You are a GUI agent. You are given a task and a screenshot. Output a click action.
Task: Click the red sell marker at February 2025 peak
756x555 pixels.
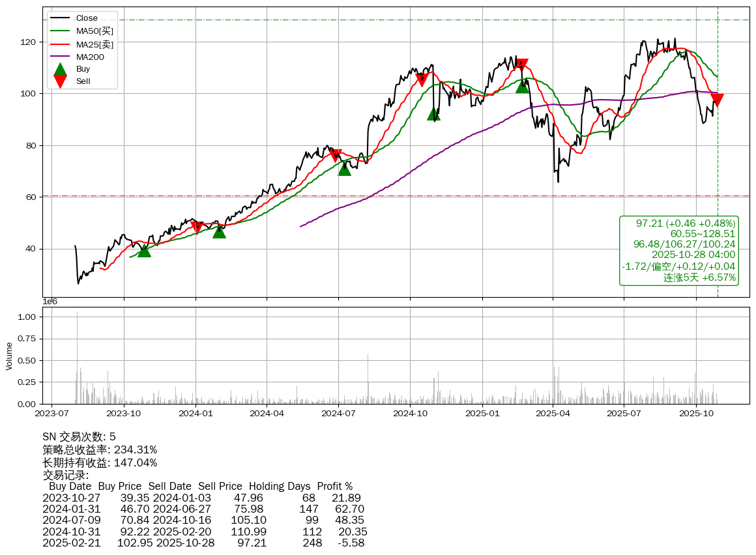[521, 64]
